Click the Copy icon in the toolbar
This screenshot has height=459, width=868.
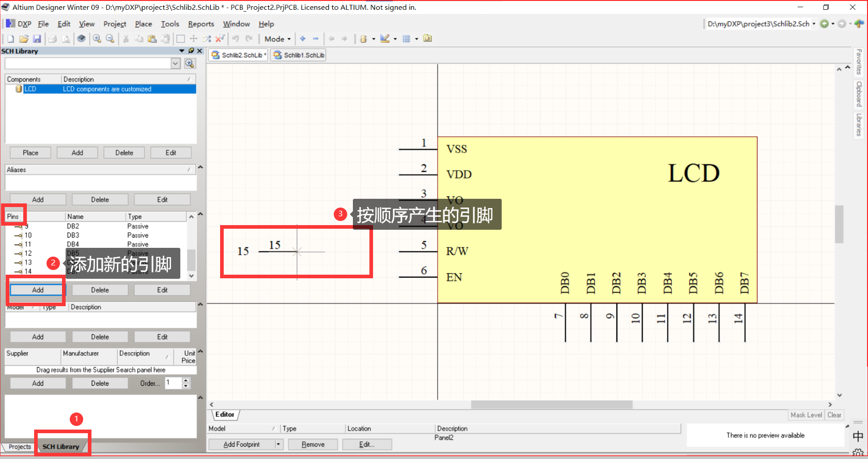[139, 39]
